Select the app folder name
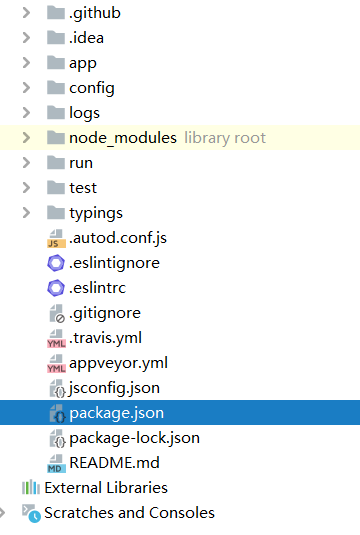 pyautogui.click(x=83, y=64)
